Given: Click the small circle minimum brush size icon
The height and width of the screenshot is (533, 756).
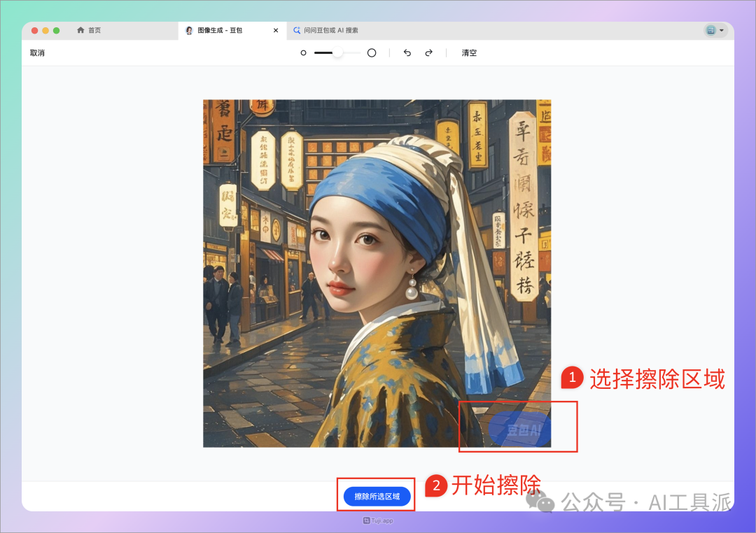Looking at the screenshot, I should [303, 52].
